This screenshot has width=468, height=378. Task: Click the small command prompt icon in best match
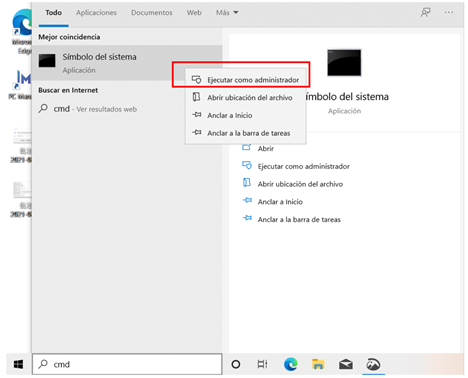pos(47,61)
